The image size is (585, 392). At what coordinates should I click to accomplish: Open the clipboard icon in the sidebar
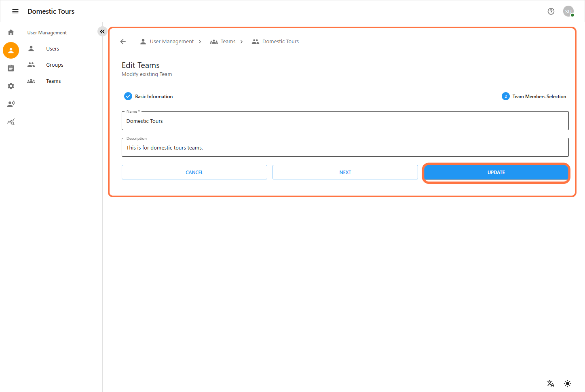[x=11, y=68]
